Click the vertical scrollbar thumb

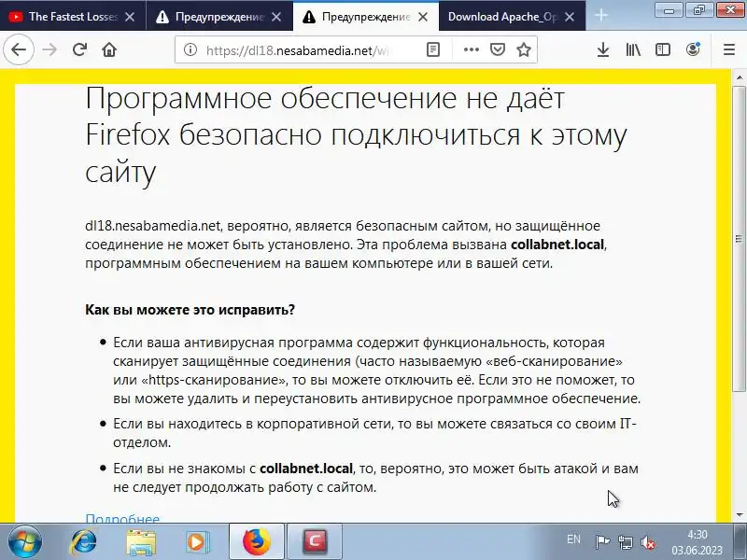point(739,239)
